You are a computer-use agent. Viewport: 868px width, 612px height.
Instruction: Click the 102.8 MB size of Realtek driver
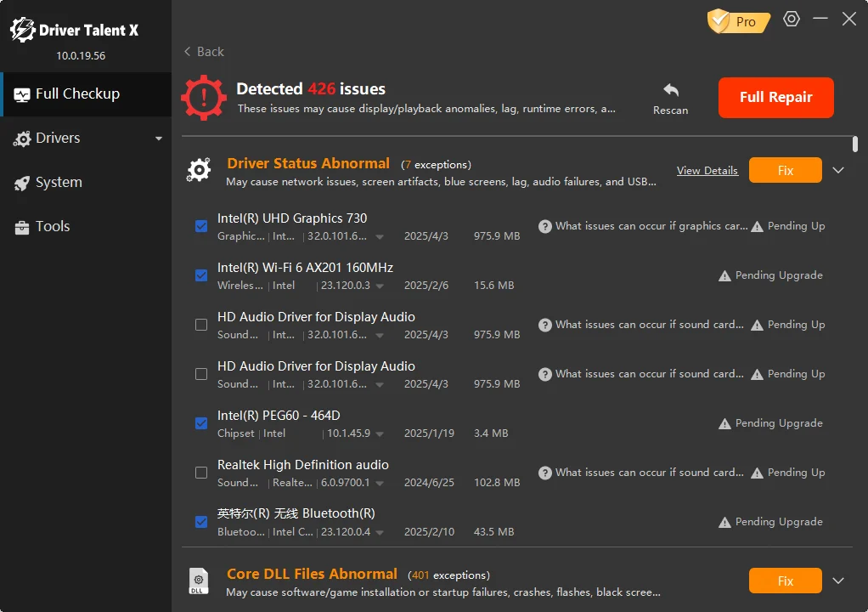[x=497, y=483]
